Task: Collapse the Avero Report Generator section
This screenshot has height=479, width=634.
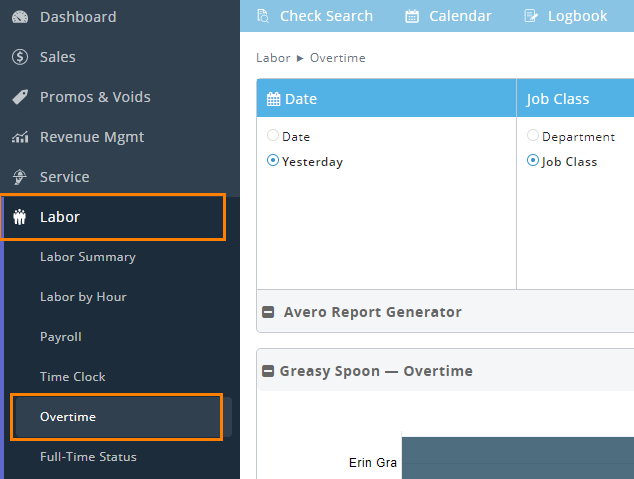Action: (x=269, y=312)
